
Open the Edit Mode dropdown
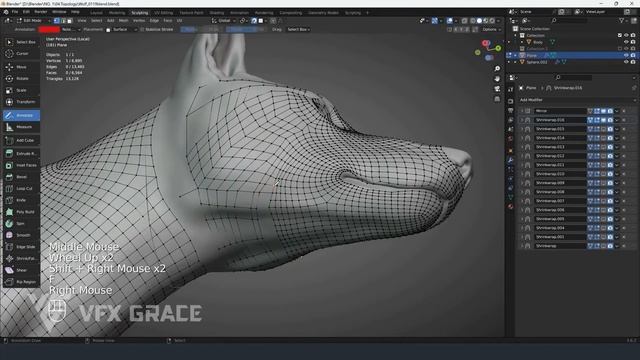(33, 20)
